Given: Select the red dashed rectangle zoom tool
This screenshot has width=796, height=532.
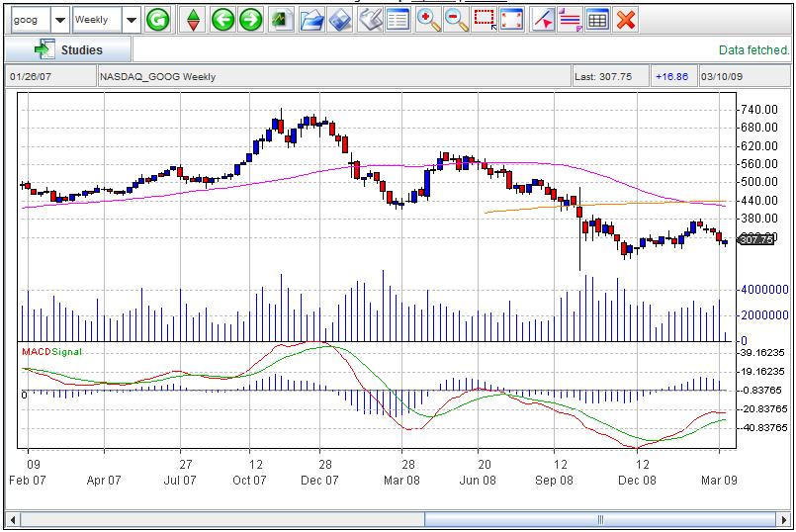Looking at the screenshot, I should point(485,20).
